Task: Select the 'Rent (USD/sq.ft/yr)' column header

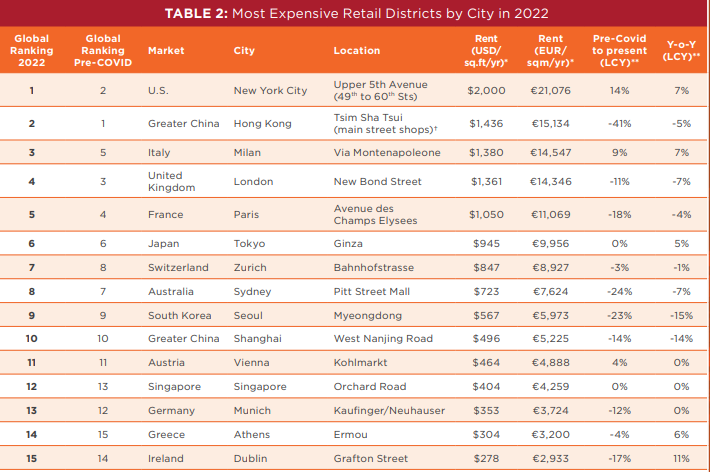Action: (x=486, y=50)
